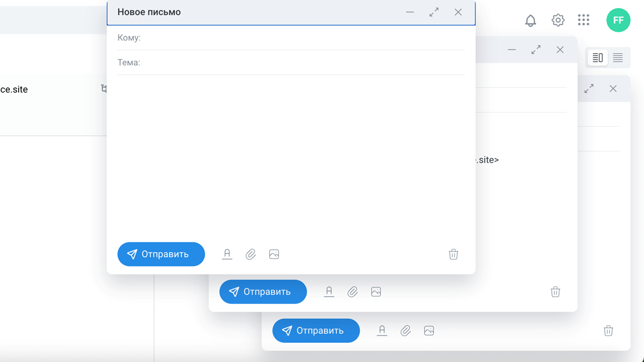Click into the Кому recipient field

(x=302, y=38)
